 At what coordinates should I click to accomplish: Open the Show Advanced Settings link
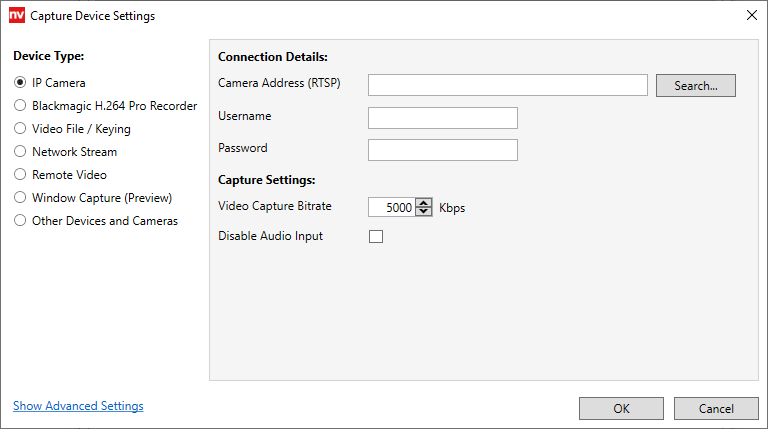click(x=78, y=406)
